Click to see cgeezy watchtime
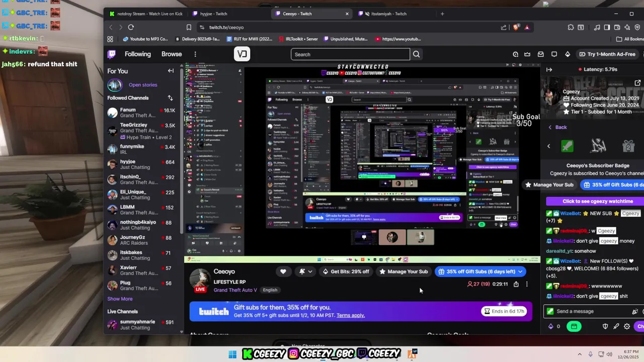This screenshot has height=362, width=644. 597,201
